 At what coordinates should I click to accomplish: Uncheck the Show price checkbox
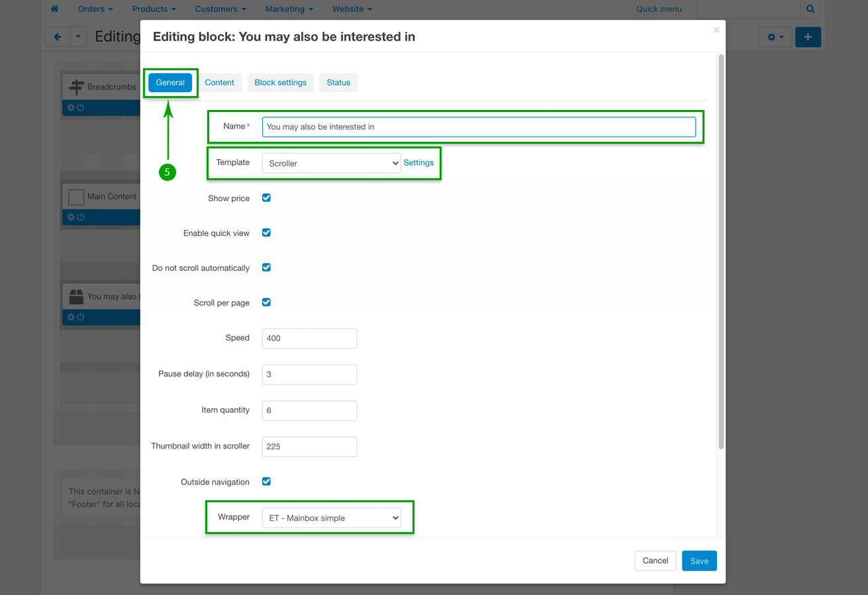click(x=266, y=197)
